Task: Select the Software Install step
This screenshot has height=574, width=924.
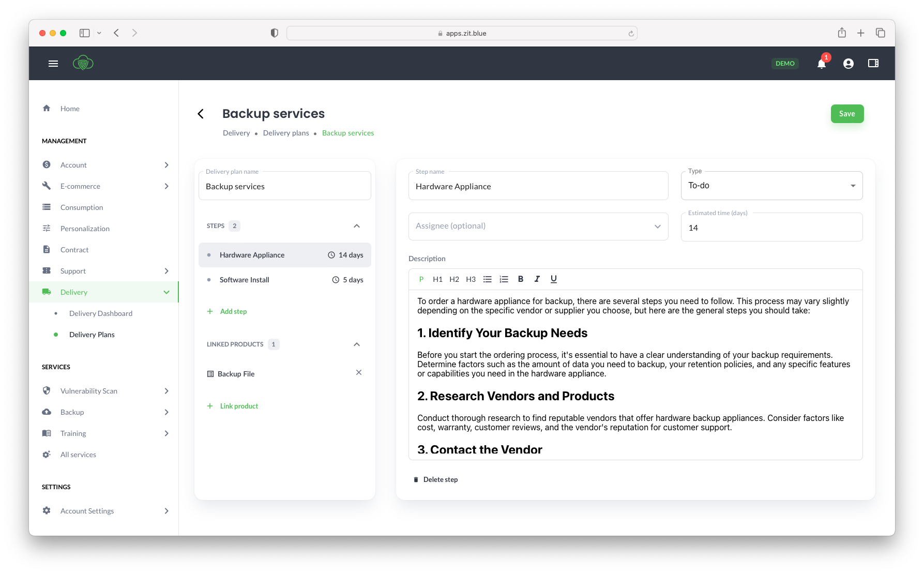Action: pos(285,280)
